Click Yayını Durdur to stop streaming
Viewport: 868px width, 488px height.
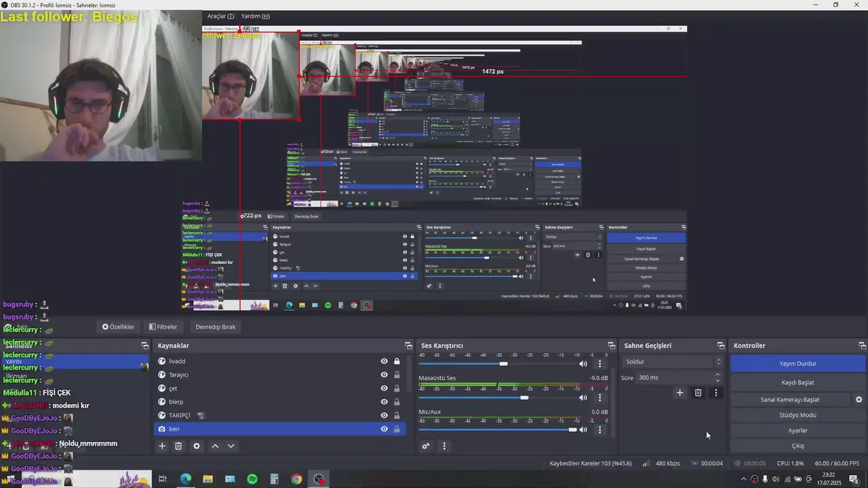tap(797, 363)
